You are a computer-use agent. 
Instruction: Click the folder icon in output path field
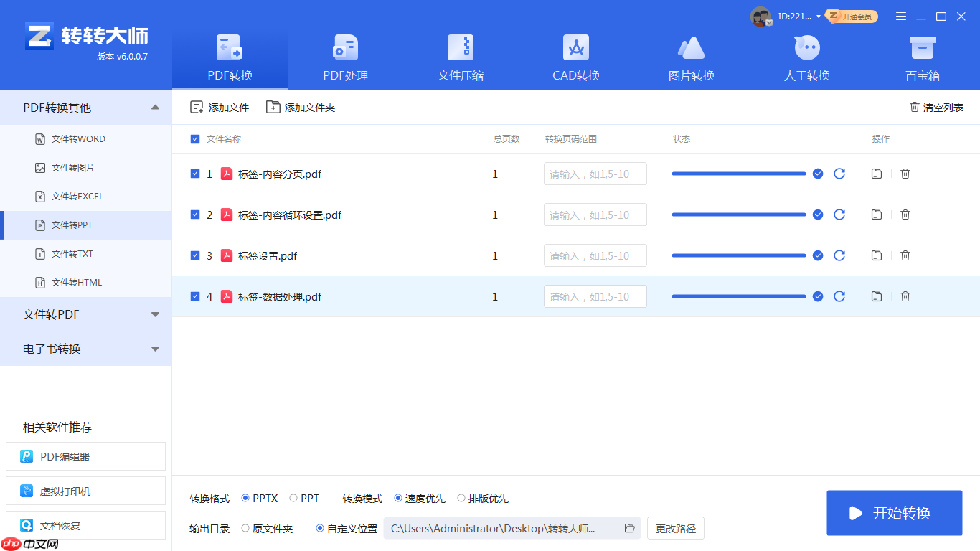630,529
